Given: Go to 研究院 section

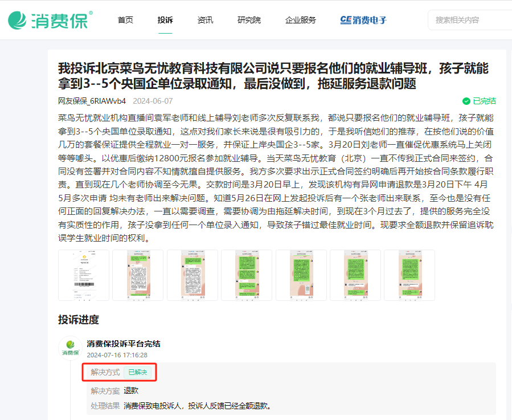Looking at the screenshot, I should point(249,20).
